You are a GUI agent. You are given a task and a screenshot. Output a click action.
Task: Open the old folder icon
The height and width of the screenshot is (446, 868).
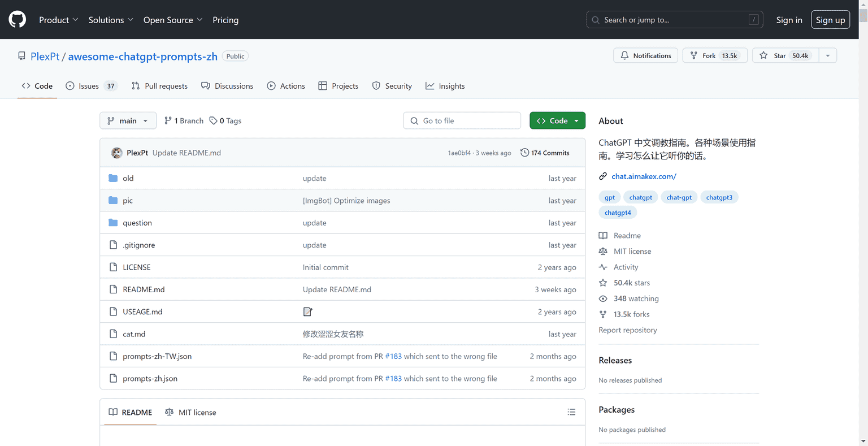(x=113, y=178)
